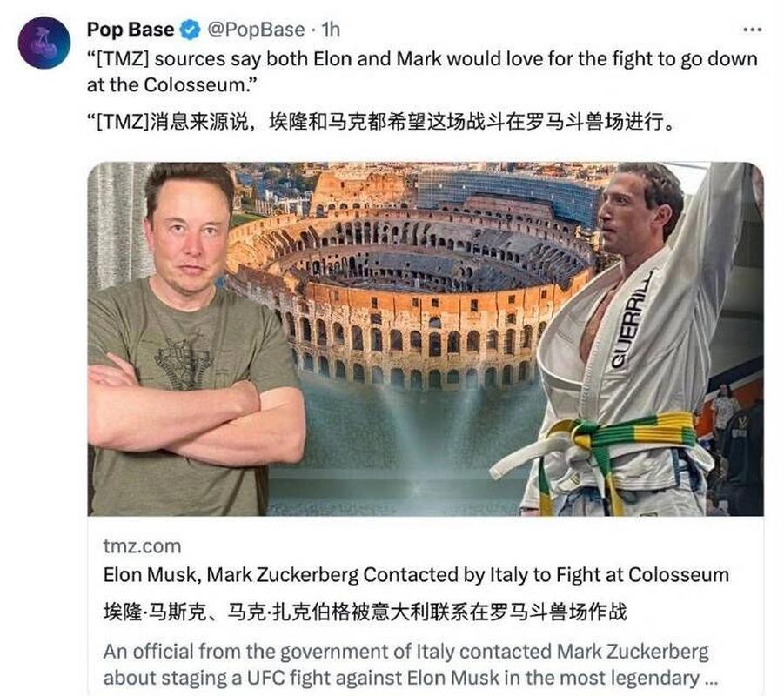Click the 1h timestamp

coord(331,30)
